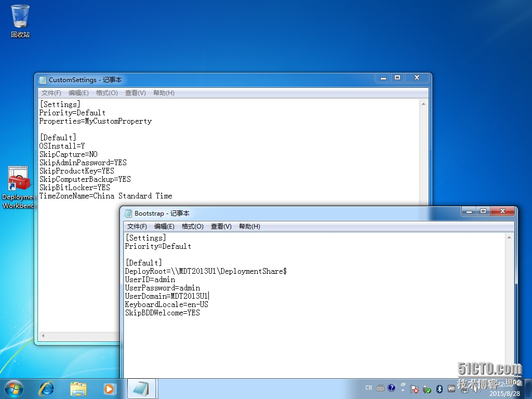Select the Deployment Workbench desktop shortcut
The height and width of the screenshot is (399, 532).
pos(18,187)
